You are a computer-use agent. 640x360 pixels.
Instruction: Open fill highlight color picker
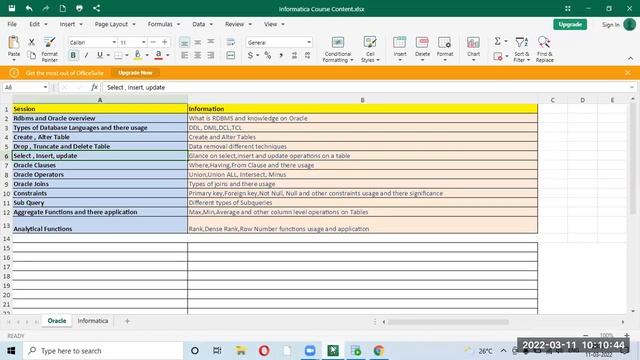pos(147,55)
